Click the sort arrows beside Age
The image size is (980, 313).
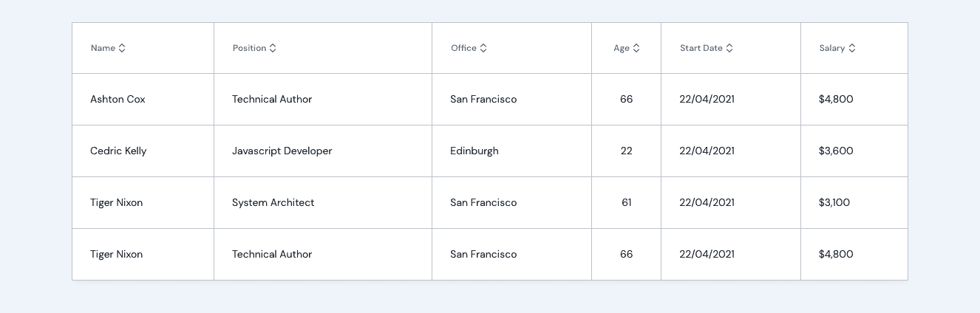636,48
